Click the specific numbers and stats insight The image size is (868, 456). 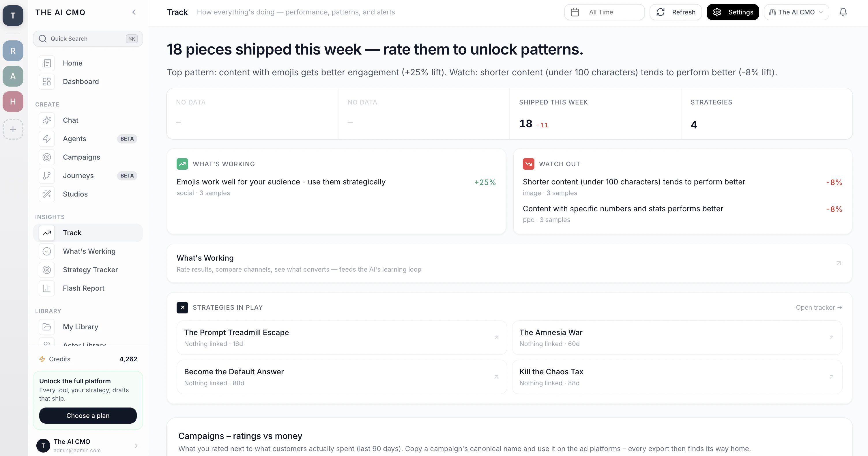(682, 214)
